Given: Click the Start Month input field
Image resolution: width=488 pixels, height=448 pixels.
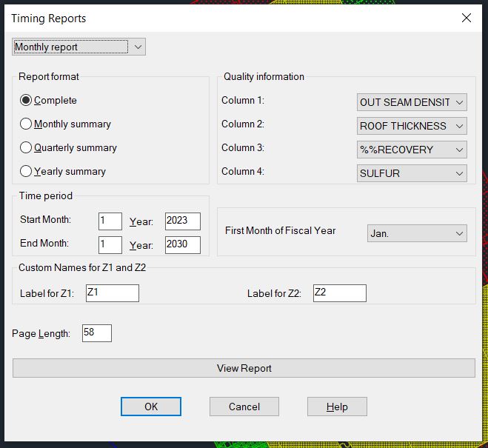Looking at the screenshot, I should click(x=110, y=221).
